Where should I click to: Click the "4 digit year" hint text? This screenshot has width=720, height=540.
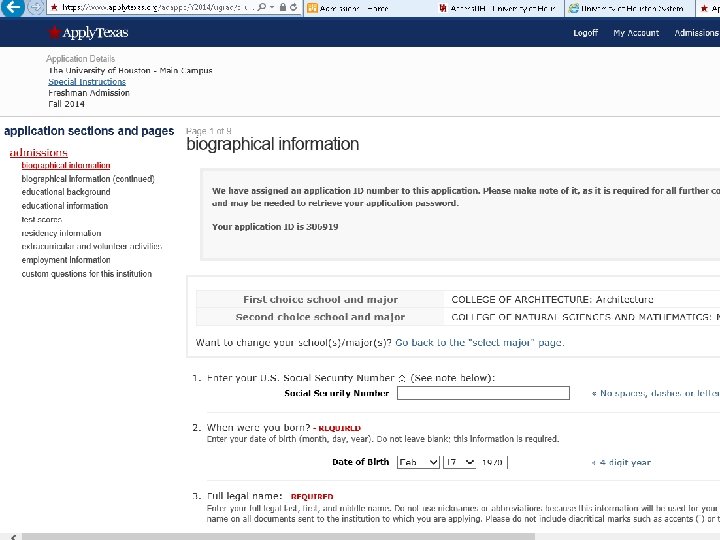click(x=625, y=462)
